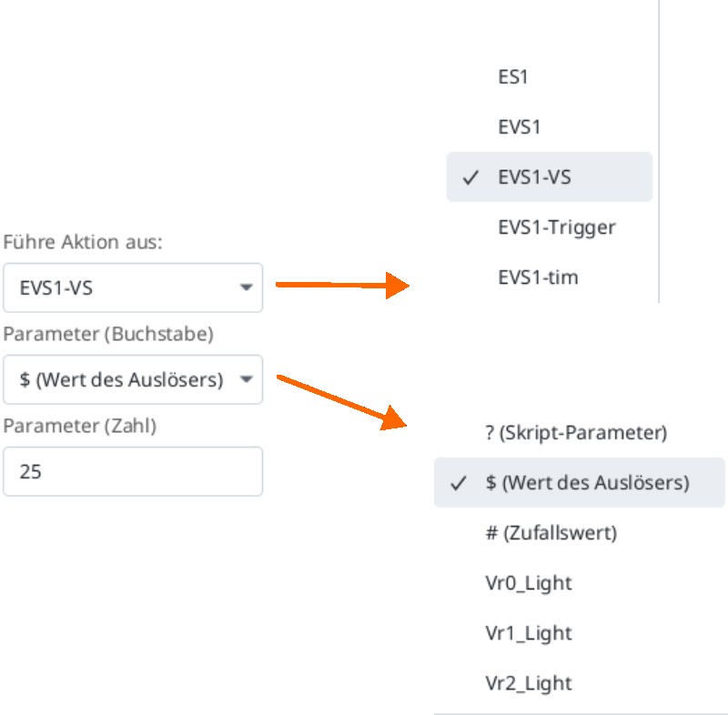Select ES1 from the action list
This screenshot has height=715, width=728.
click(x=550, y=76)
